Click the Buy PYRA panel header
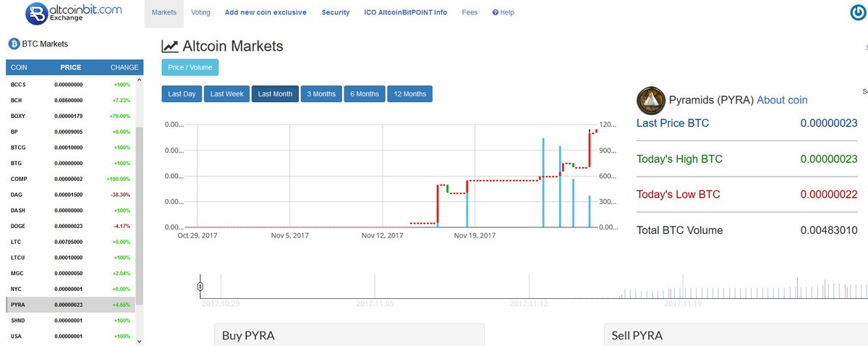868x346 pixels. tap(349, 335)
